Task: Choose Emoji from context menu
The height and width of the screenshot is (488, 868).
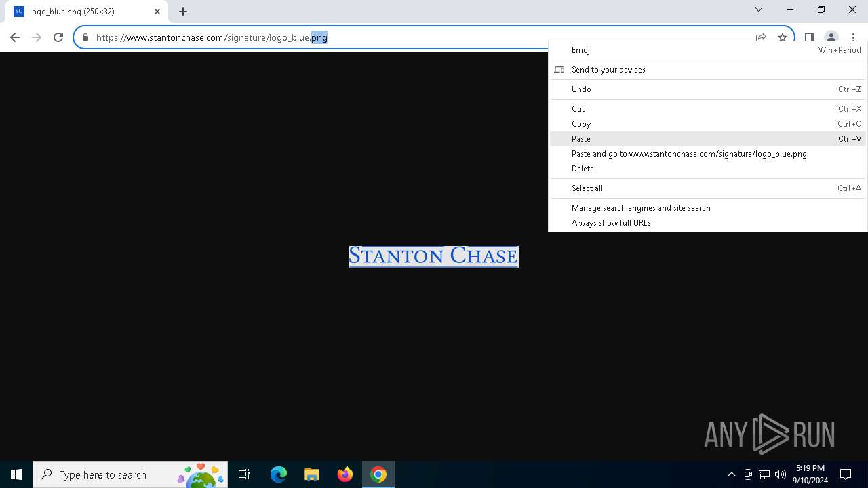Action: coord(708,50)
